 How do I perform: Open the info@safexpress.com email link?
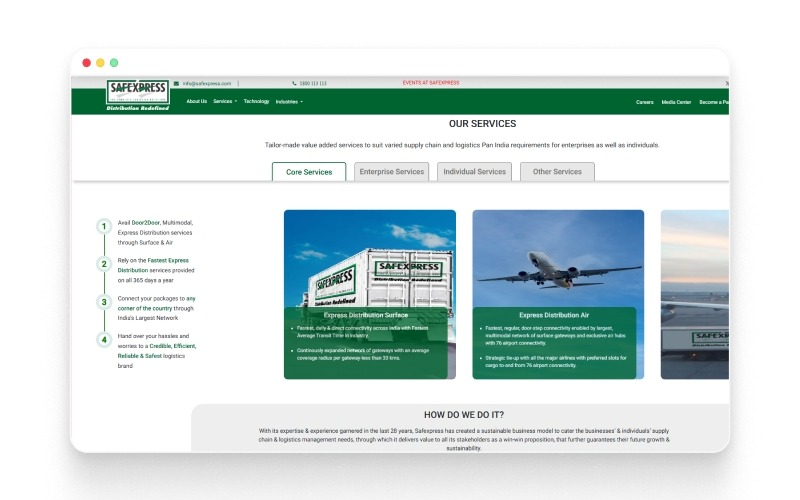tap(207, 83)
